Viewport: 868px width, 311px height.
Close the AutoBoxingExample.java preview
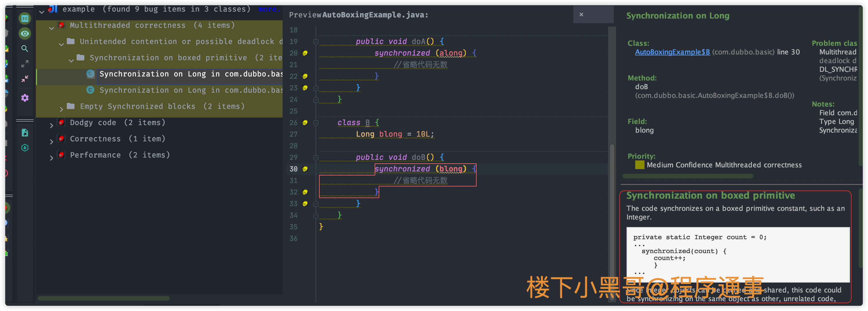(x=581, y=14)
